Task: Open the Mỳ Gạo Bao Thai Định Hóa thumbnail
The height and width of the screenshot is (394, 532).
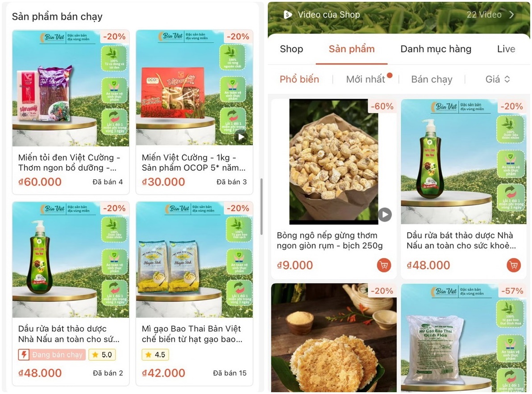Action: [463, 338]
